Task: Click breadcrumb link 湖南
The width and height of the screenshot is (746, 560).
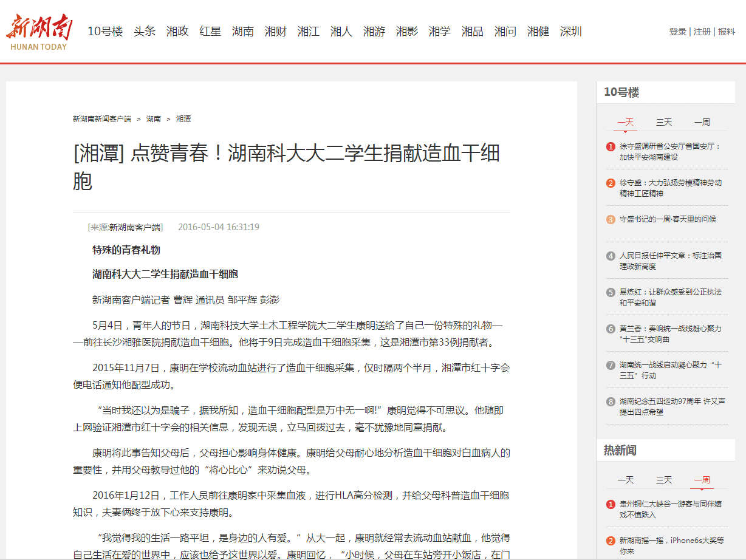Action: click(x=154, y=119)
